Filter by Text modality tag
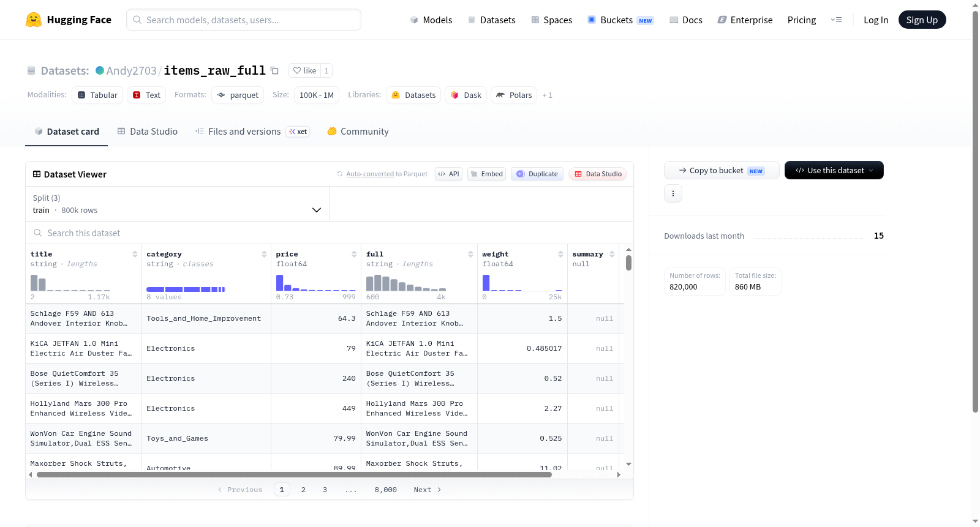 click(x=146, y=95)
